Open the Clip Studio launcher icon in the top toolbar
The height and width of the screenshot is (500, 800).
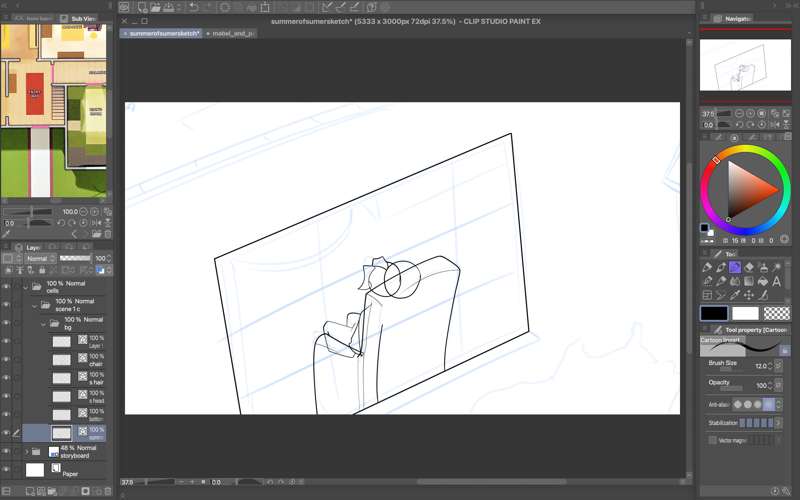coord(124,7)
